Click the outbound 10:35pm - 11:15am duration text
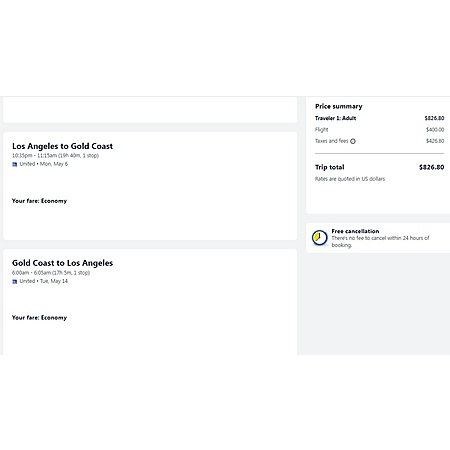The width and height of the screenshot is (450, 450). [55, 155]
